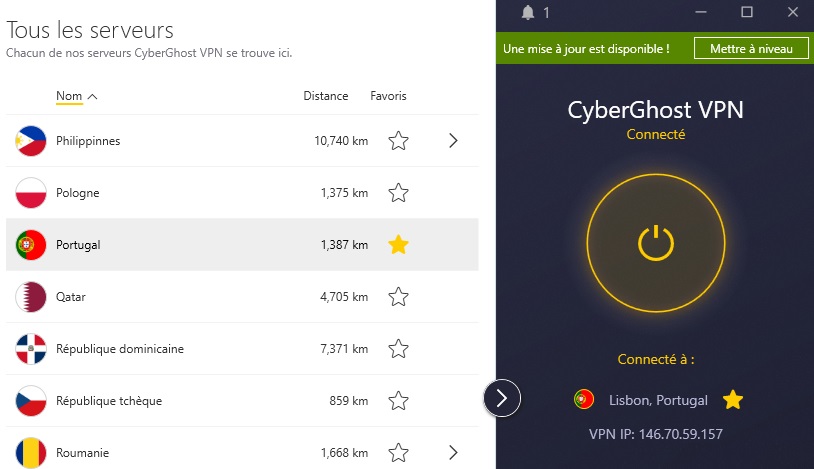Add Philippinnes to favorites
The width and height of the screenshot is (814, 469).
pos(398,141)
